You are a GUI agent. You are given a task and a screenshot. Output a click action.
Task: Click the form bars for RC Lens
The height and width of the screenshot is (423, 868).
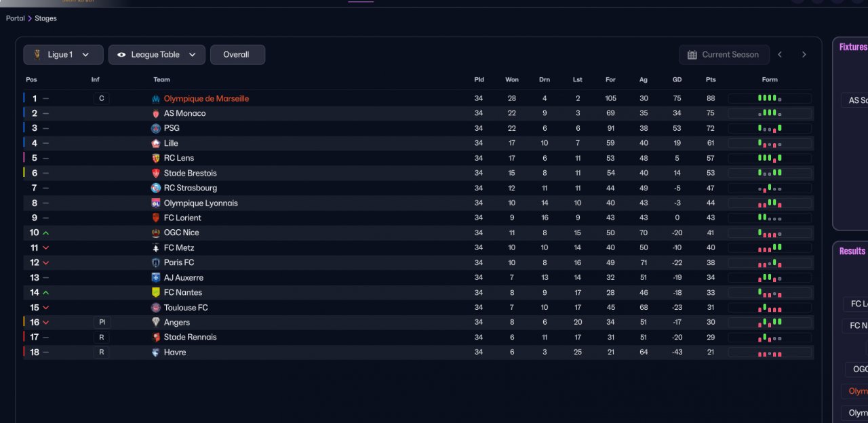[x=770, y=159]
